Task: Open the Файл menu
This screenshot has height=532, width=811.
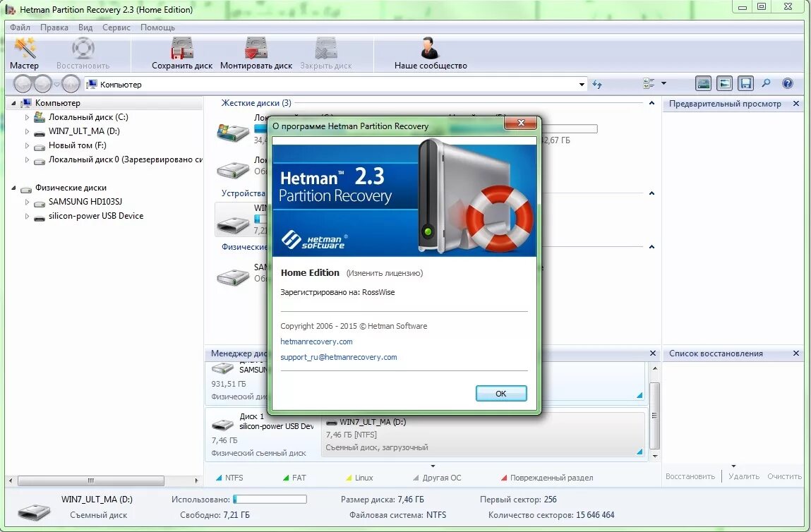Action: 20,28
